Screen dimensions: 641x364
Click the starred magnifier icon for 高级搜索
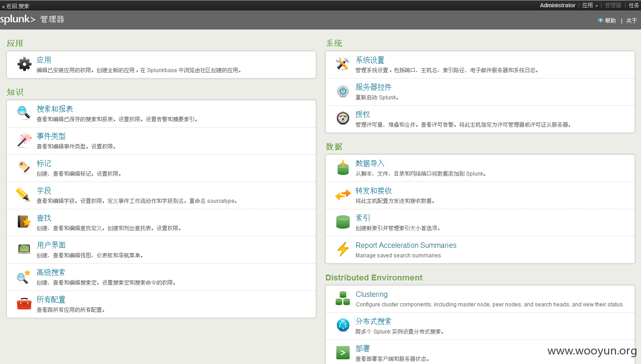click(x=24, y=276)
